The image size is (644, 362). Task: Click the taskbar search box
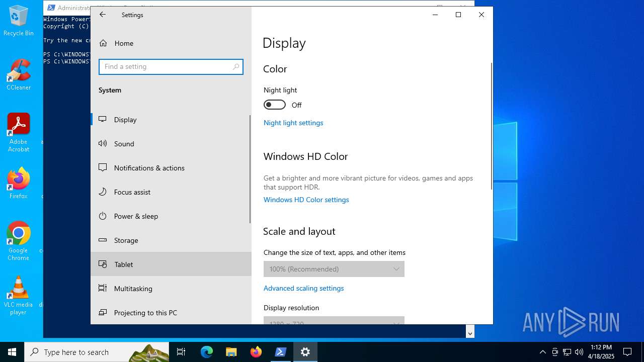(97, 352)
